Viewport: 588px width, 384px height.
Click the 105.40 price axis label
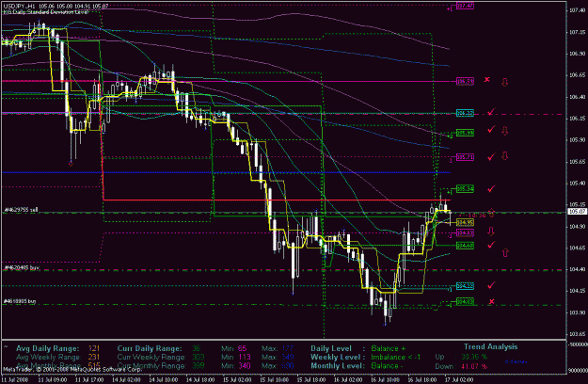(577, 183)
